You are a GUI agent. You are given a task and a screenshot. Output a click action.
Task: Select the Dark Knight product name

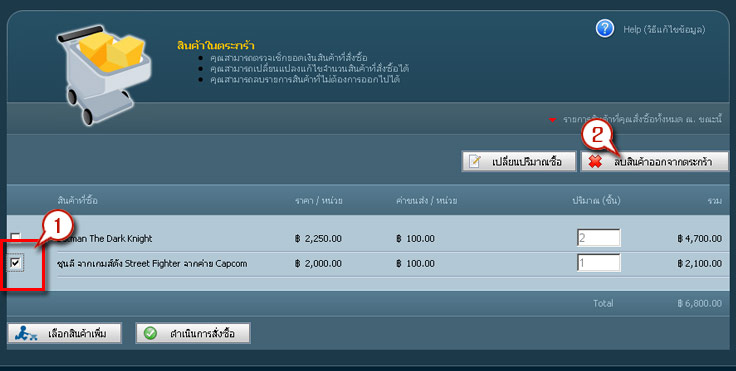click(105, 239)
